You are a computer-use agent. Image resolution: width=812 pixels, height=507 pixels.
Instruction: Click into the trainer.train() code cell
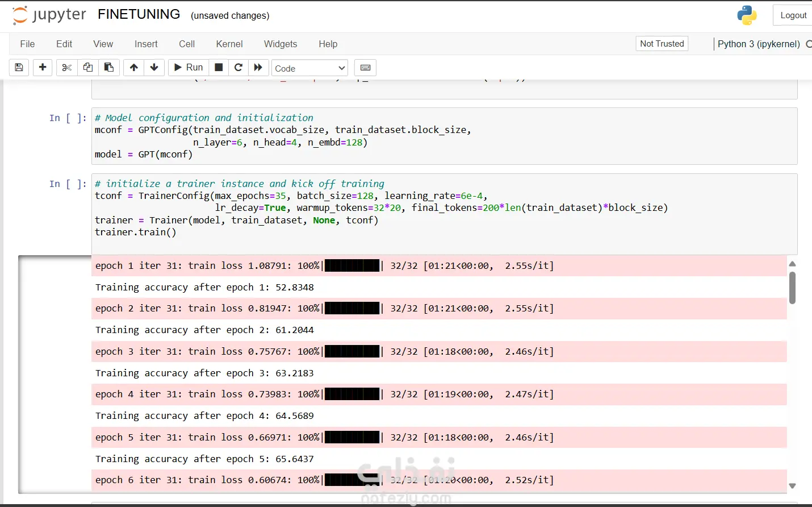pos(445,214)
